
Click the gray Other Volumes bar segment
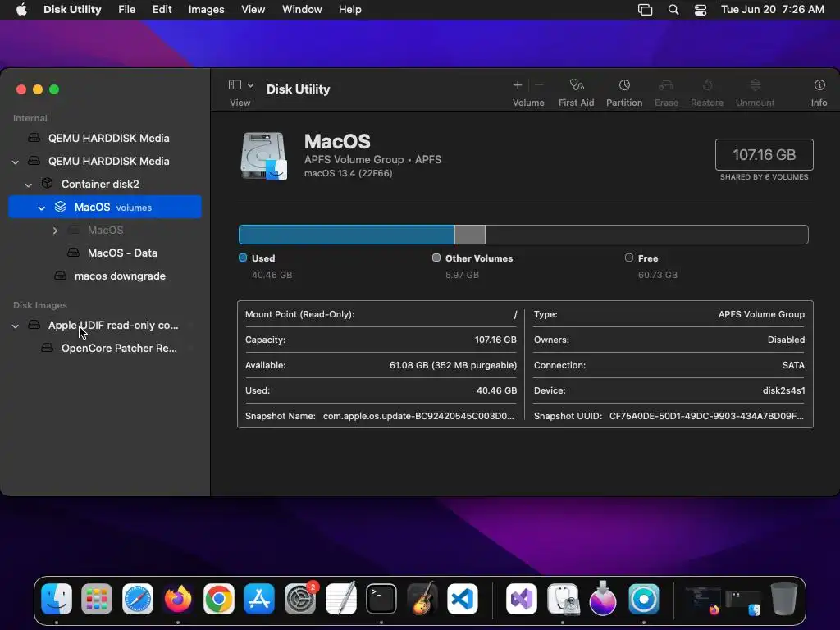click(470, 235)
